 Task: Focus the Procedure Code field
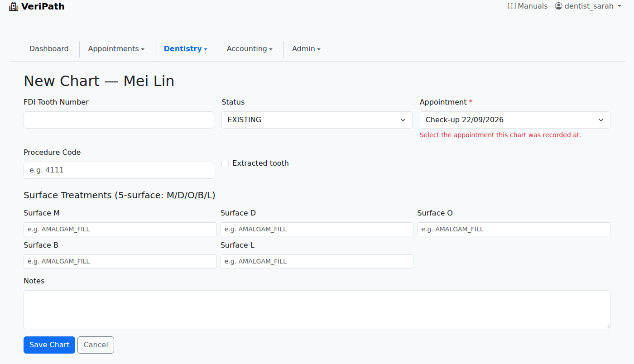coord(119,170)
